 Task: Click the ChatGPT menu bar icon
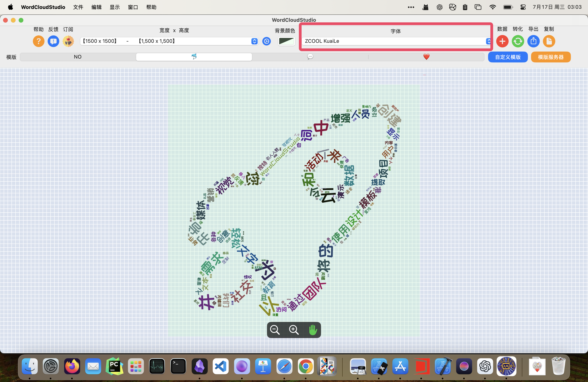click(439, 7)
